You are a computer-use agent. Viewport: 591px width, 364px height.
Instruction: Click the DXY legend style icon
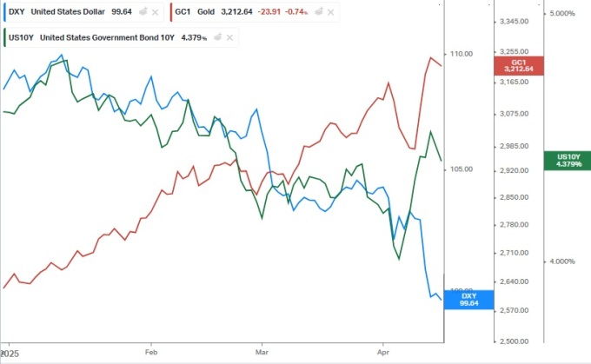point(142,12)
